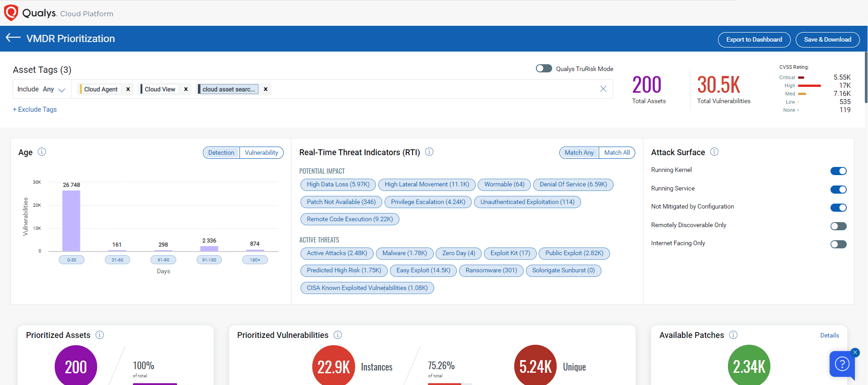Enable Qualys TruRisk Mode
The height and width of the screenshot is (385, 868).
pos(544,68)
